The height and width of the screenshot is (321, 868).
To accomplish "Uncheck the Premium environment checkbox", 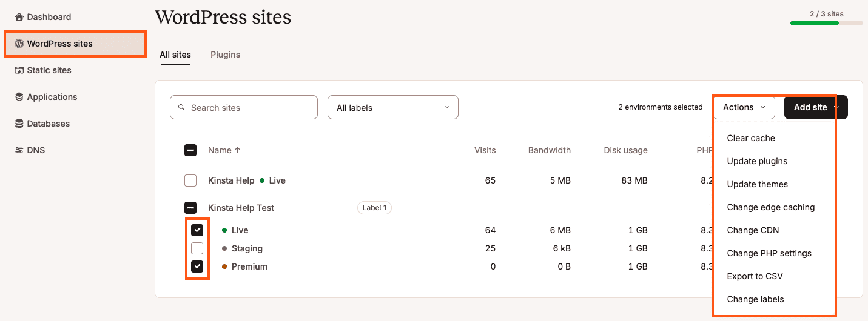I will coord(197,266).
